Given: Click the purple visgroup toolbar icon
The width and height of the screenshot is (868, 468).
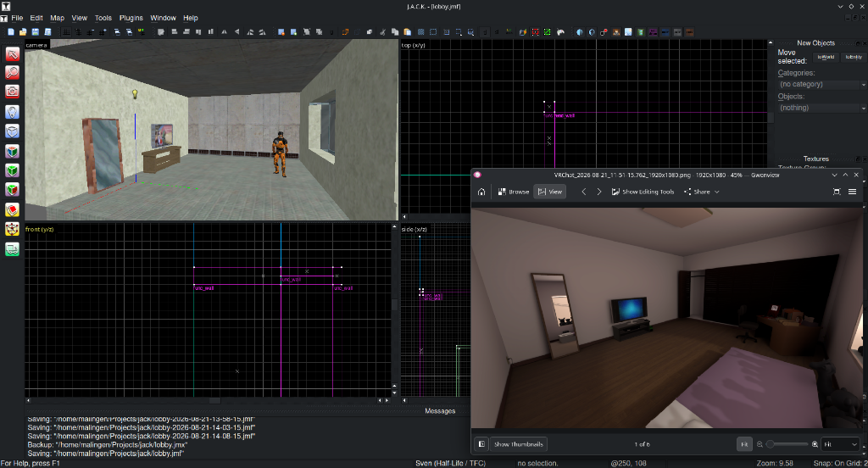Looking at the screenshot, I should point(653,32).
